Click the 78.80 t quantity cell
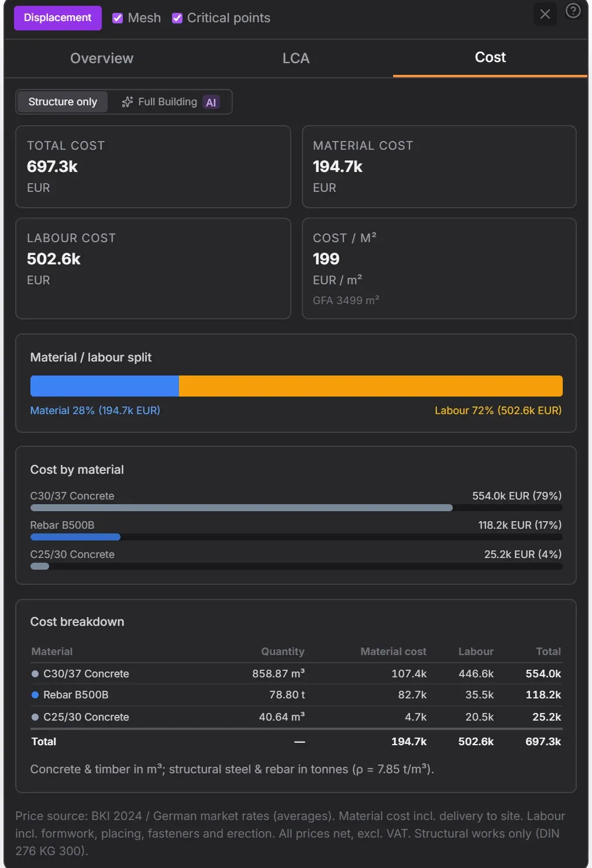This screenshot has height=868, width=592. [x=287, y=695]
